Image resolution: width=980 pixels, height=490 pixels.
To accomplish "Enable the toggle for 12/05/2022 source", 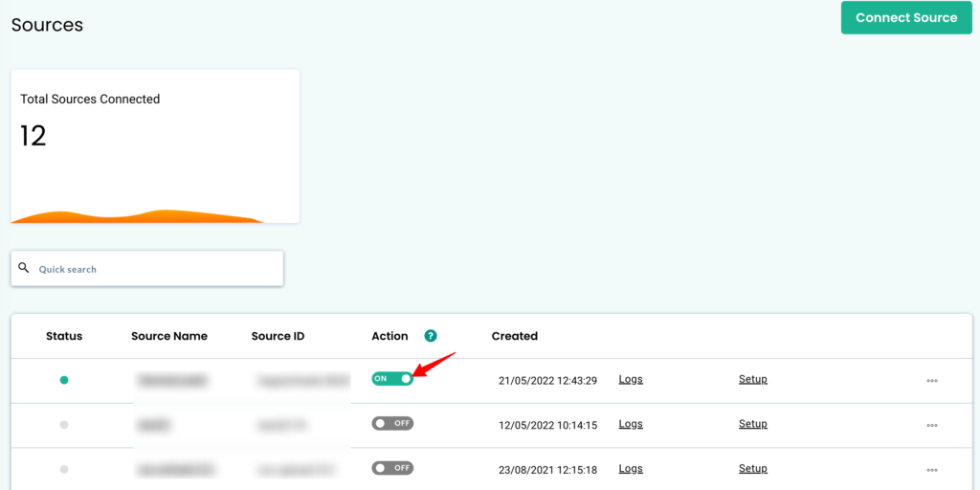I will (x=392, y=423).
